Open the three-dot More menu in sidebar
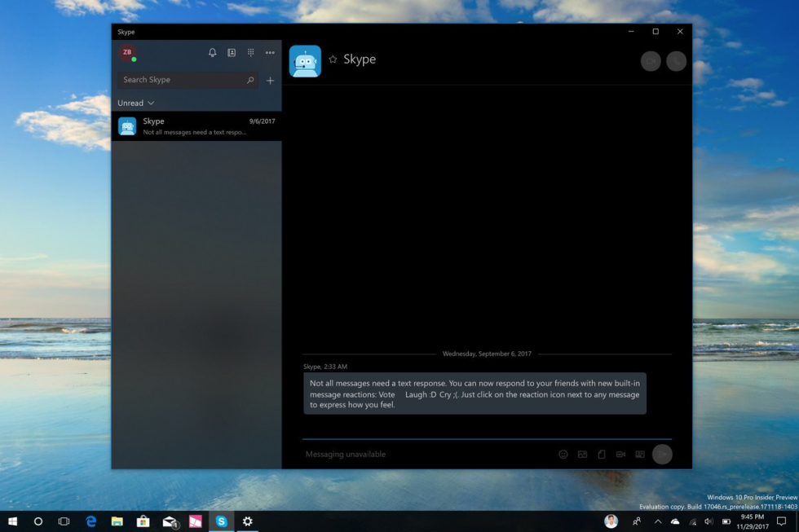Viewport: 799px width, 532px height. coord(270,53)
